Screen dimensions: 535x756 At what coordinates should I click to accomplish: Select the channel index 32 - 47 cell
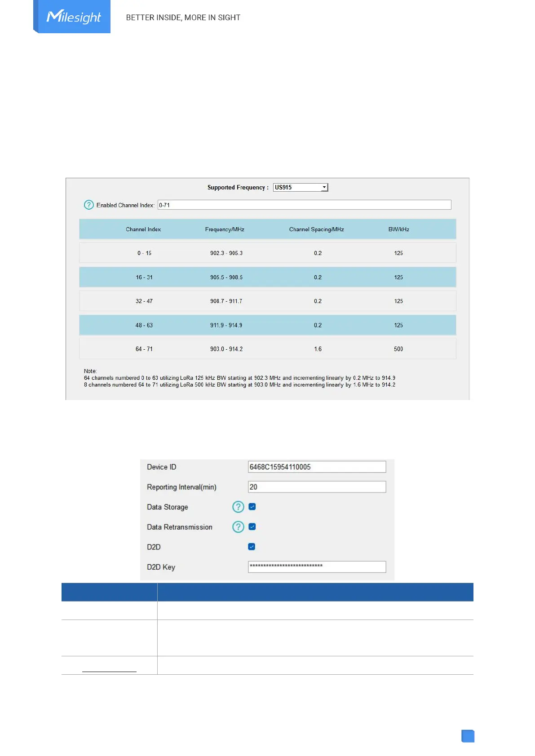point(144,301)
